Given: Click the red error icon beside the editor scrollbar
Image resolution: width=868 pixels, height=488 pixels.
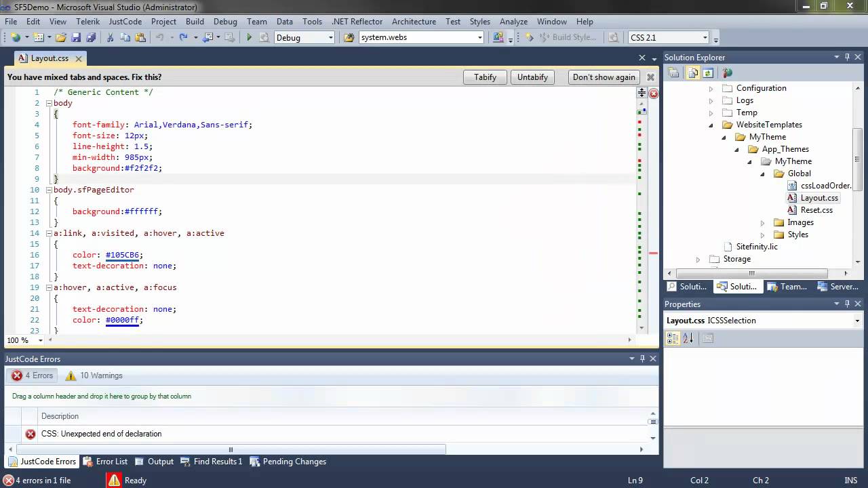Looking at the screenshot, I should [654, 94].
